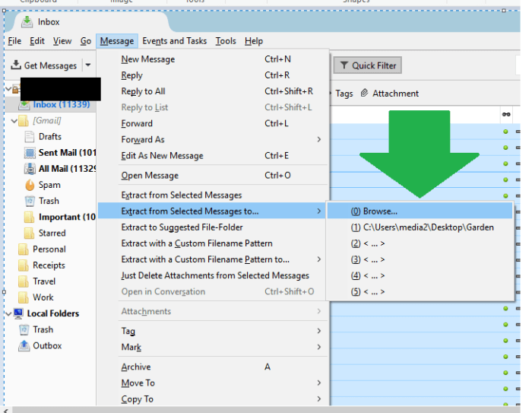Click the Local Folders computer icon
The image size is (532, 413).
coord(19,313)
